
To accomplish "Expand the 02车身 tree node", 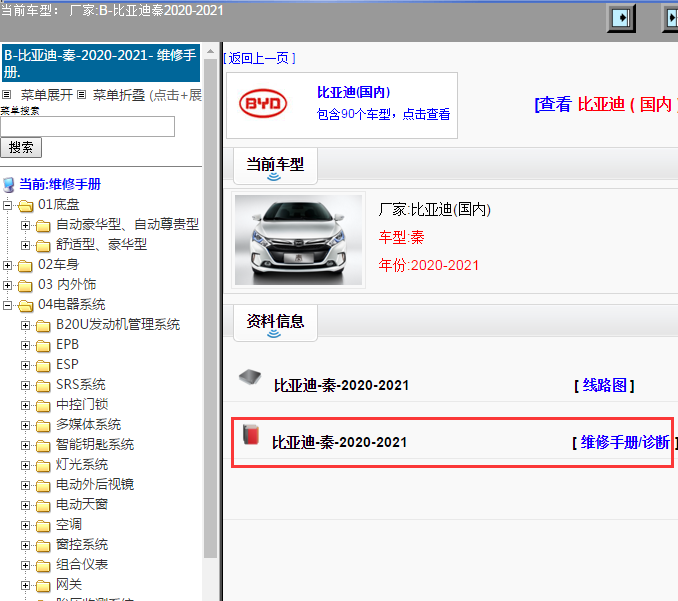I will [7, 265].
